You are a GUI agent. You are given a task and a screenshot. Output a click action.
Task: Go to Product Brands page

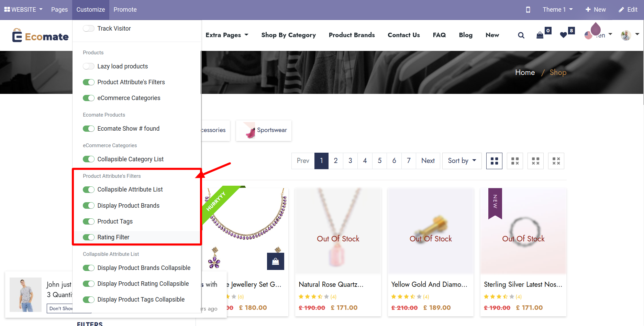[352, 35]
